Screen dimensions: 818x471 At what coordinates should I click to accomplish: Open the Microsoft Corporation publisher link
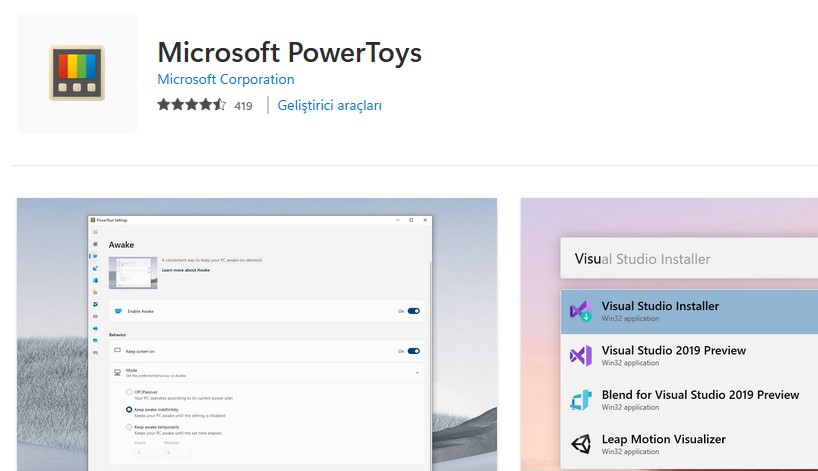click(x=226, y=79)
